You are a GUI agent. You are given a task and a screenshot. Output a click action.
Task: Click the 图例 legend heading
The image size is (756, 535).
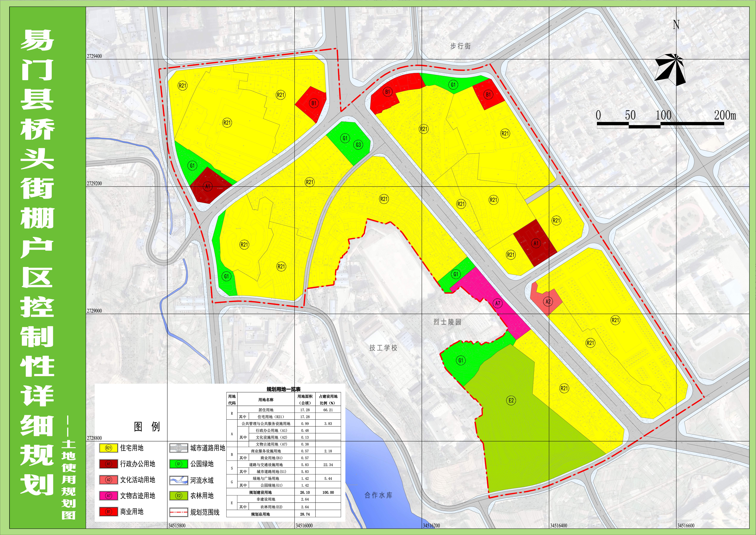[147, 427]
